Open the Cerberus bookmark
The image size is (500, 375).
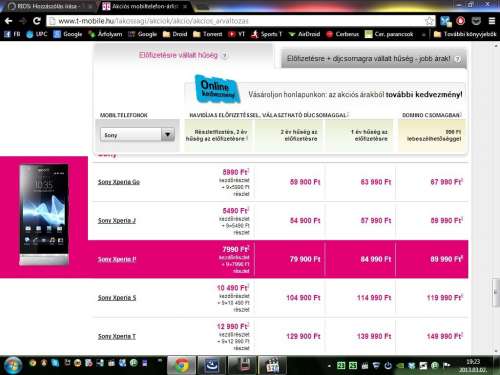343,34
